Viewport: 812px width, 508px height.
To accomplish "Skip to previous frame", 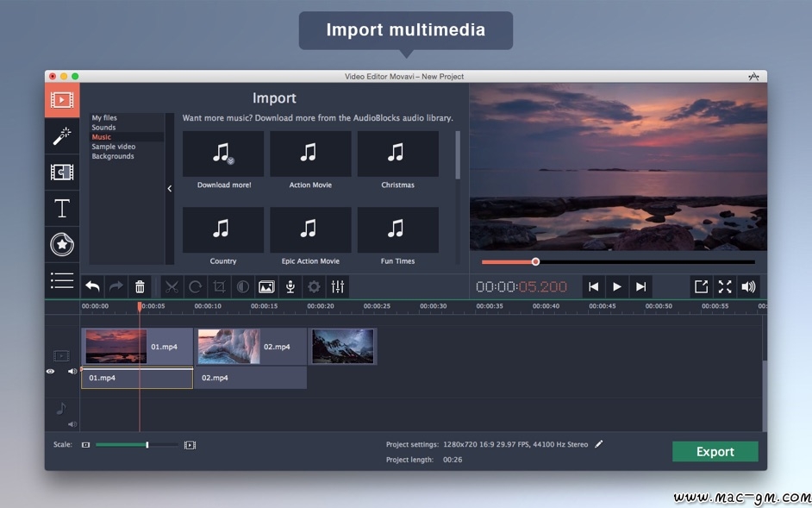I will coord(593,286).
